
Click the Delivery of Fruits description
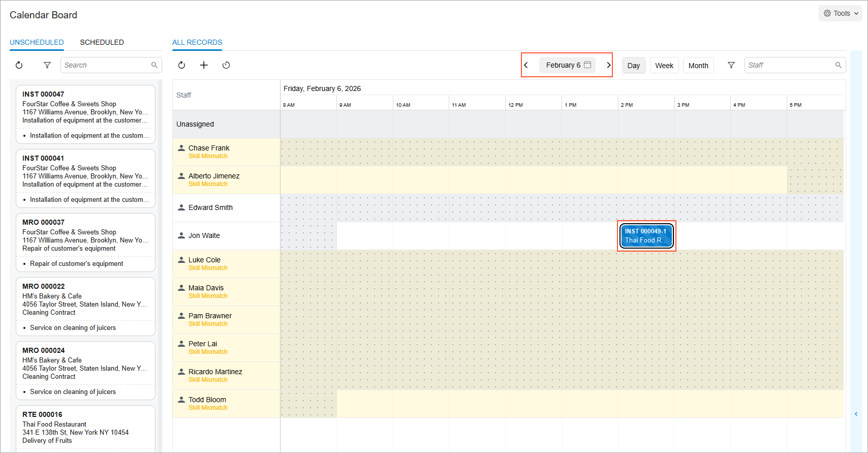coord(47,440)
